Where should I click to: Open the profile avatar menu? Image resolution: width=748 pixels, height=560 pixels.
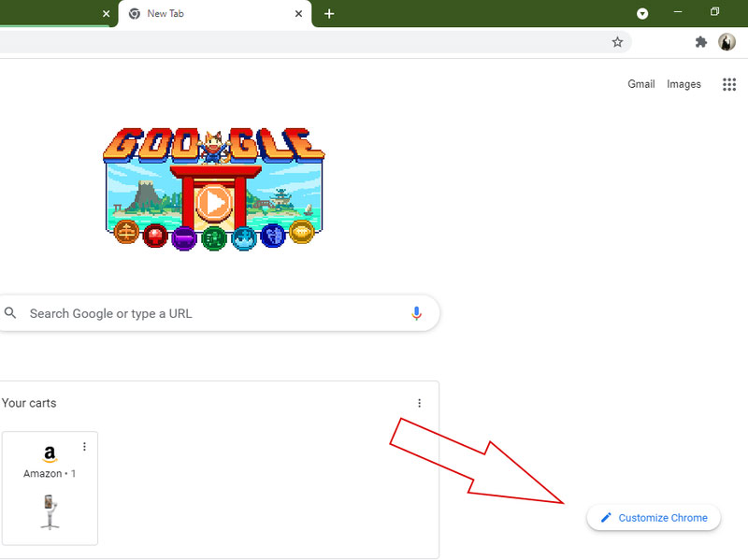pyautogui.click(x=726, y=42)
